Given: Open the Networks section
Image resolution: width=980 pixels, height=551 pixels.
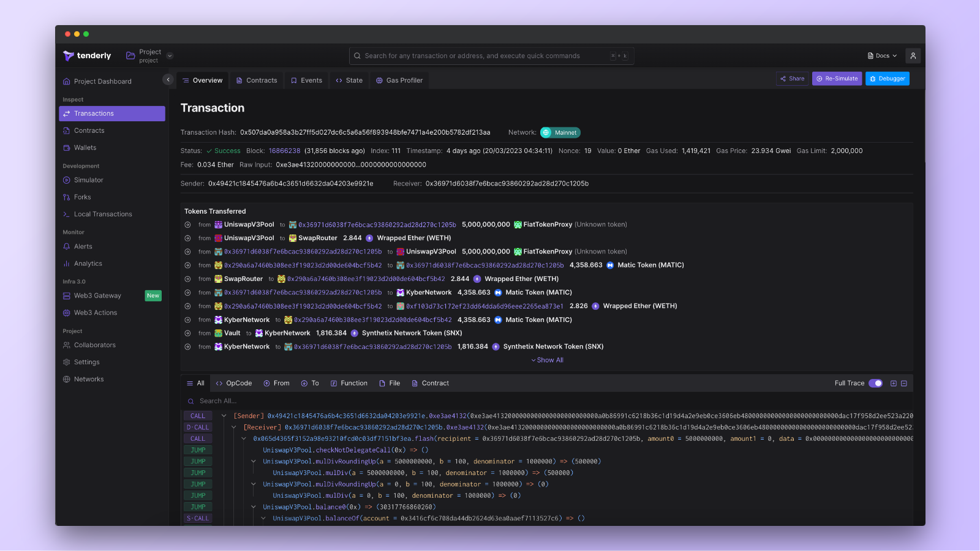Looking at the screenshot, I should [89, 378].
